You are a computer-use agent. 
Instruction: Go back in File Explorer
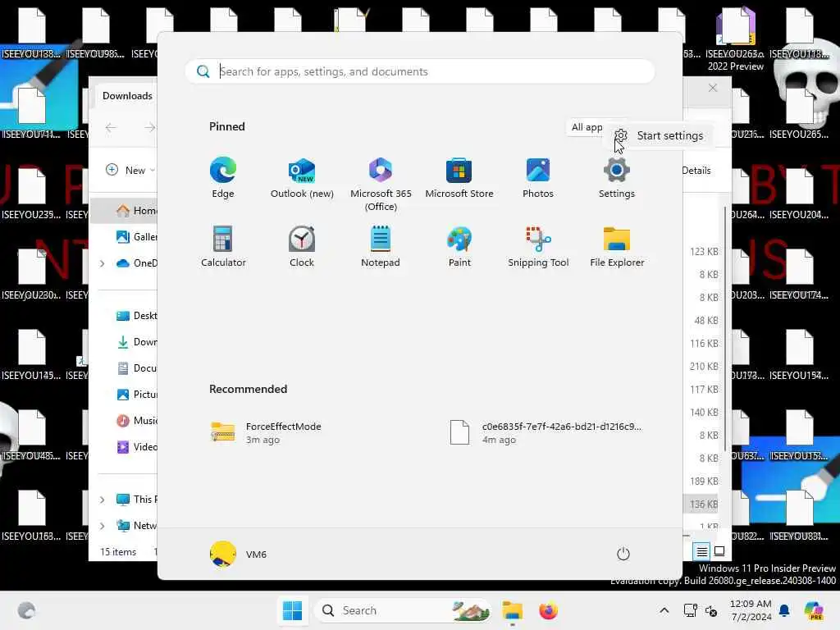[111, 127]
